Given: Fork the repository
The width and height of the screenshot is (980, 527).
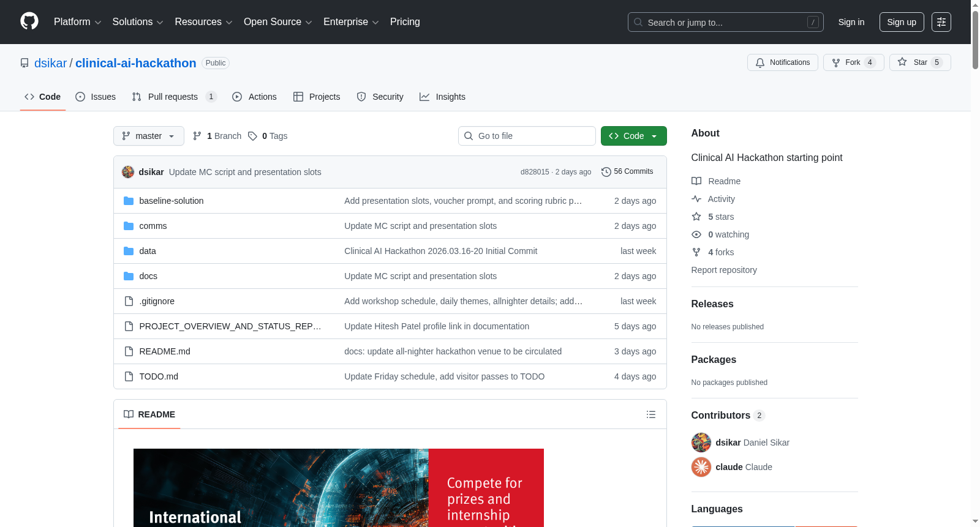Looking at the screenshot, I should click(x=853, y=62).
